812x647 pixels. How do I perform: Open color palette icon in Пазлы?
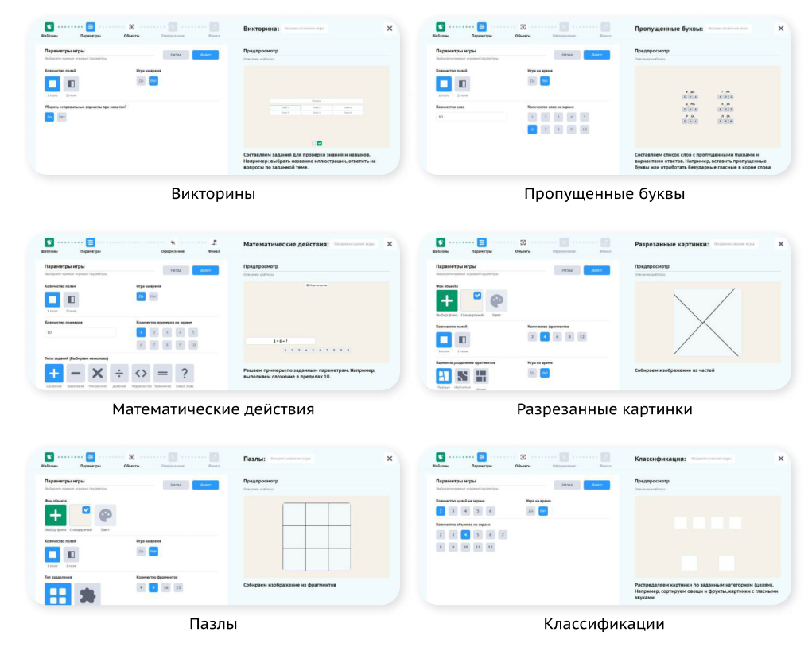pos(106,515)
